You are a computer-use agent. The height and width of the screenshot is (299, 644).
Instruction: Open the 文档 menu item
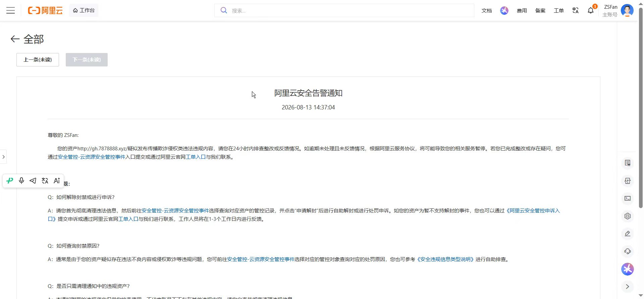487,11
